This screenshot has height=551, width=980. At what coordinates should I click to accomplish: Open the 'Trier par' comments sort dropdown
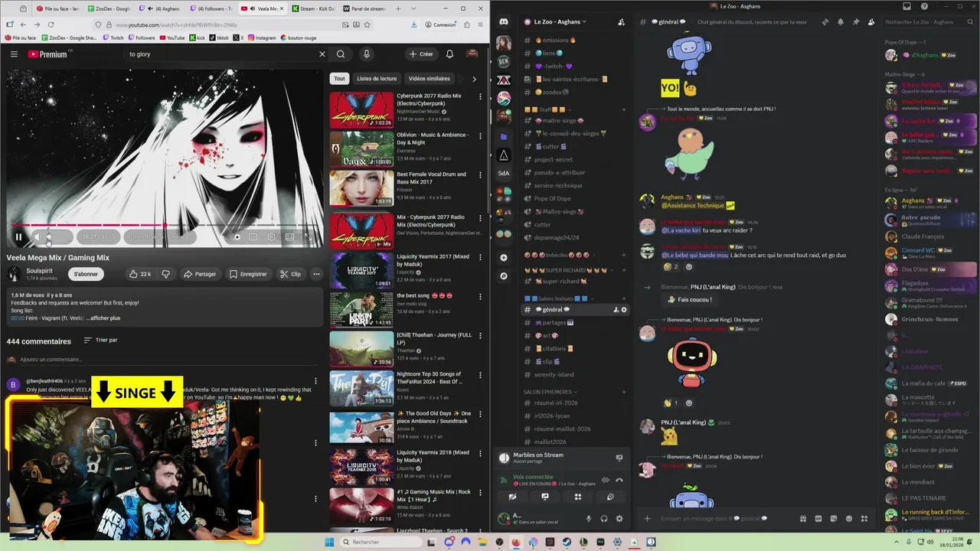[x=100, y=340]
